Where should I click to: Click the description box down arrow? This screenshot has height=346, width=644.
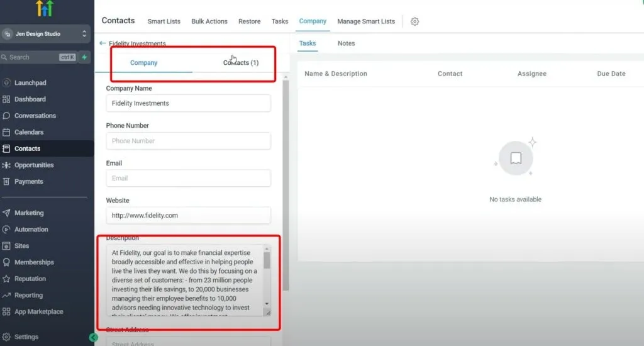(x=267, y=304)
